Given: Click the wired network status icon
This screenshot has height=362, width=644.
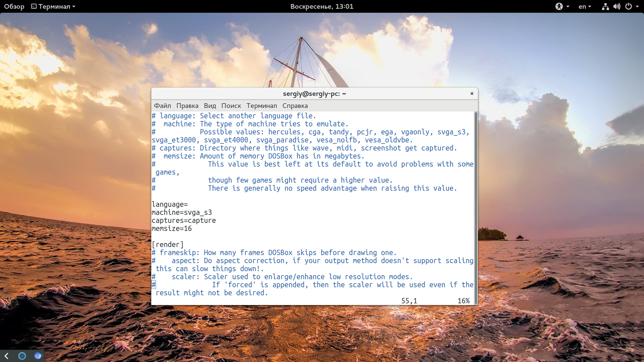Looking at the screenshot, I should tap(605, 6).
